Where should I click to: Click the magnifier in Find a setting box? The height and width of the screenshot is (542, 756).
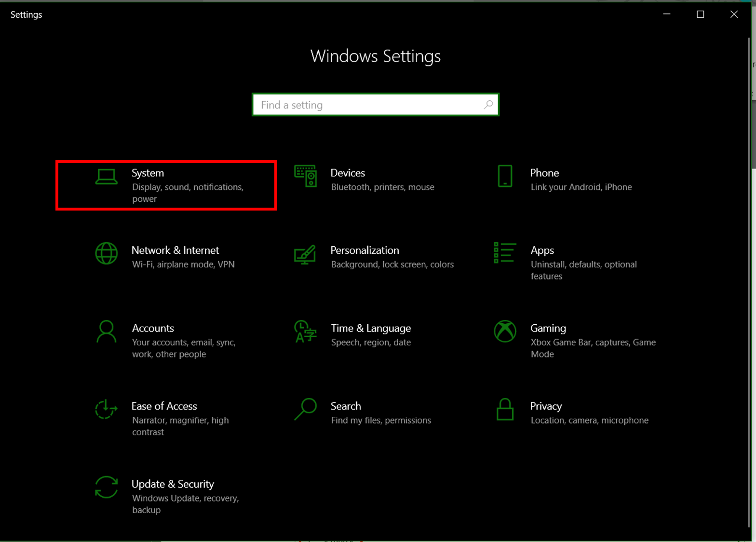(488, 105)
